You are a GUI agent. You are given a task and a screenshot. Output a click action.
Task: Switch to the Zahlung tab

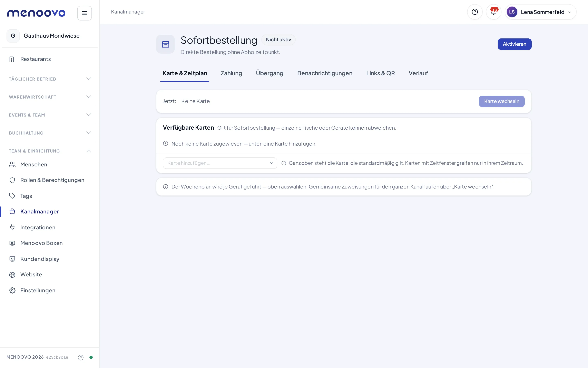[x=231, y=73]
